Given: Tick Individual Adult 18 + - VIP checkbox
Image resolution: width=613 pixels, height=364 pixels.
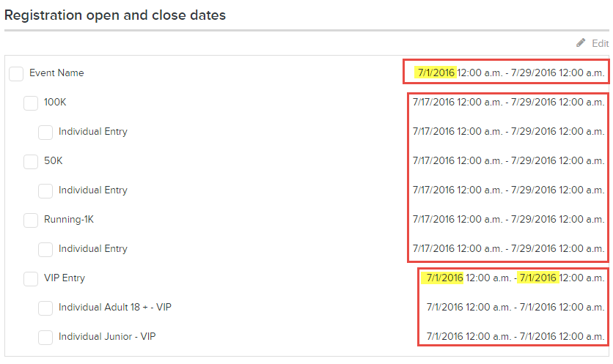Looking at the screenshot, I should click(45, 308).
